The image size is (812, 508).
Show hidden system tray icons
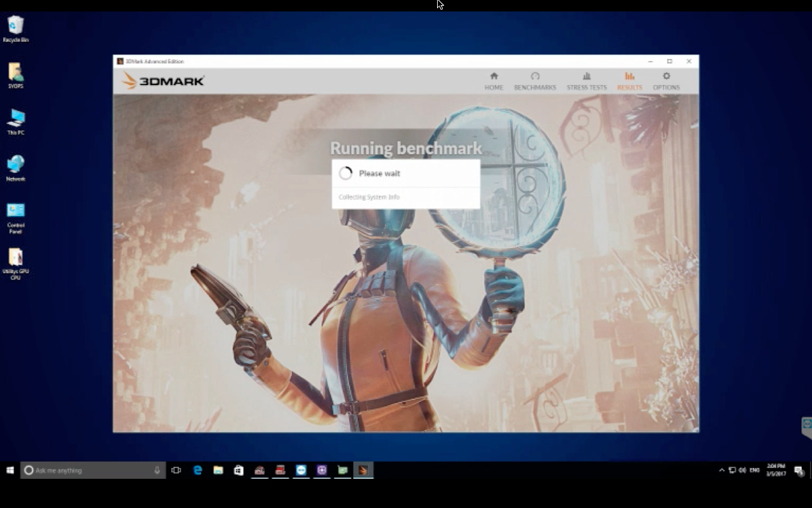click(x=721, y=471)
